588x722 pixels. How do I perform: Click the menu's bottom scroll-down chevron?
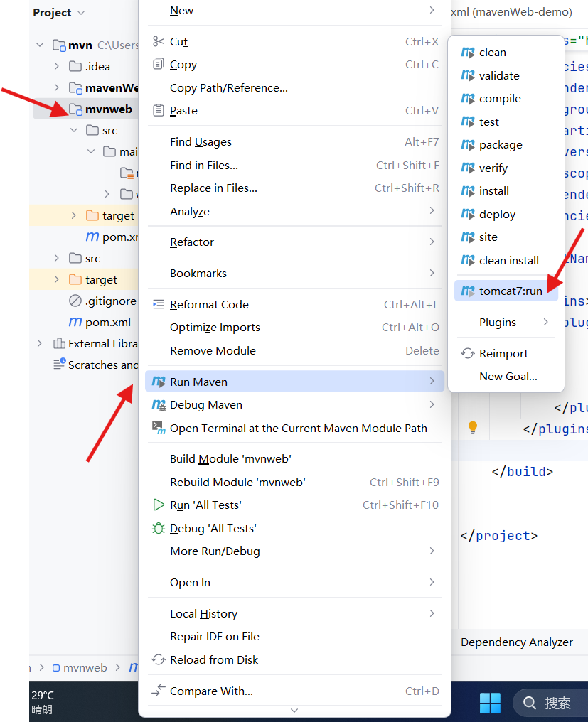[294, 711]
